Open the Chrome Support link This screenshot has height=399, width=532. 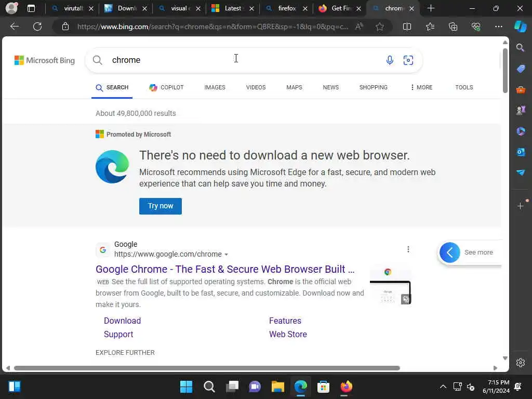[118, 334]
